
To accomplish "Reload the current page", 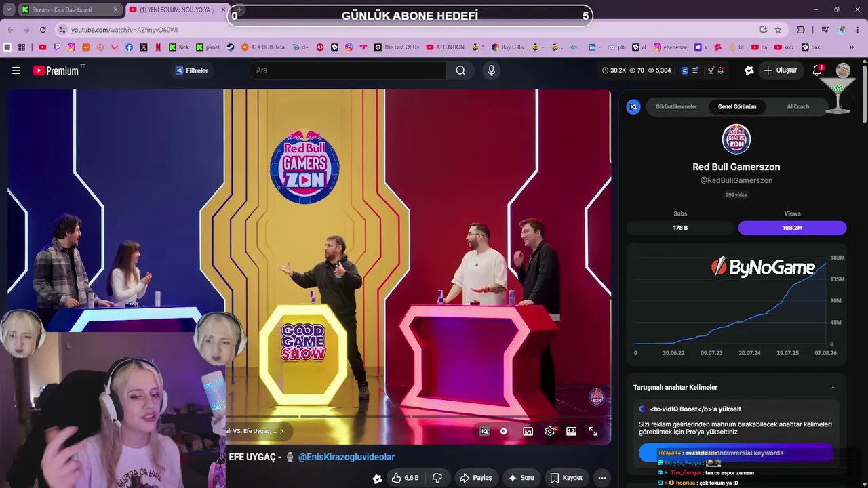I will (43, 30).
